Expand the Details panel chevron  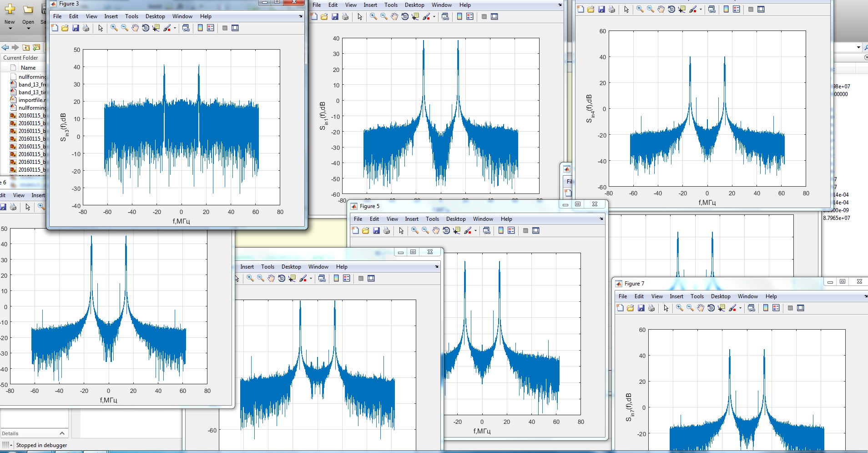click(x=62, y=433)
